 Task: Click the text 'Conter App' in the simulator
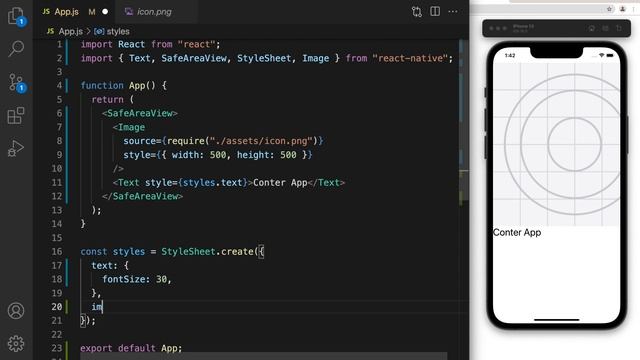(x=517, y=232)
